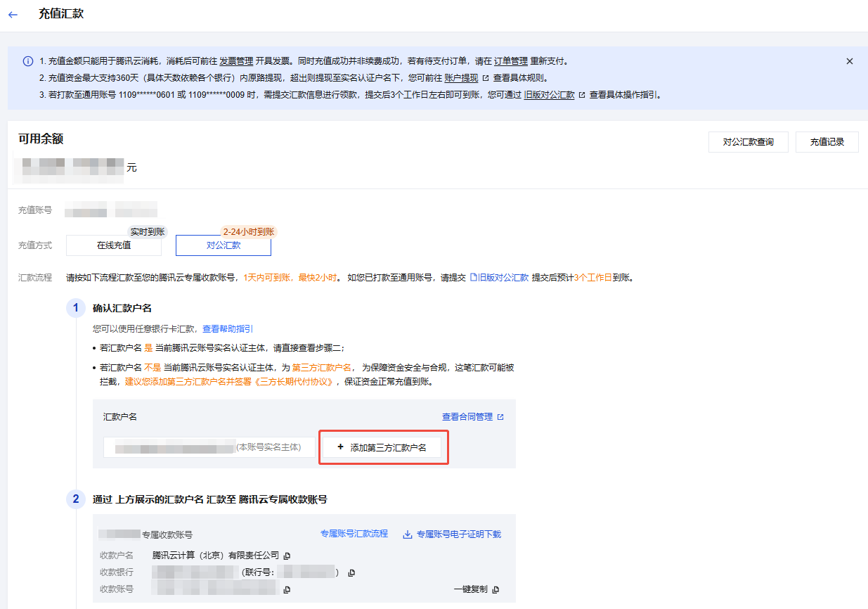
Task: Open the 旧版对公汇款 link in the notice banner
Action: (x=550, y=94)
